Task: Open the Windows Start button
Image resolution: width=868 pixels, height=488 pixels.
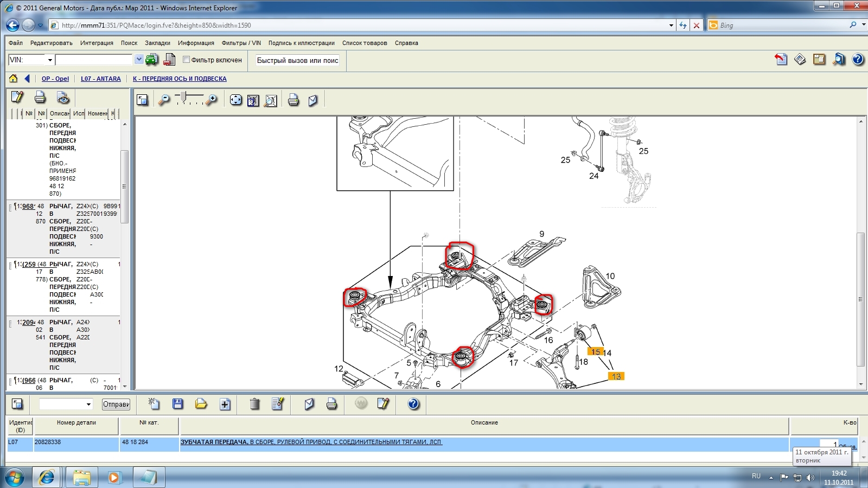Action: (15, 478)
